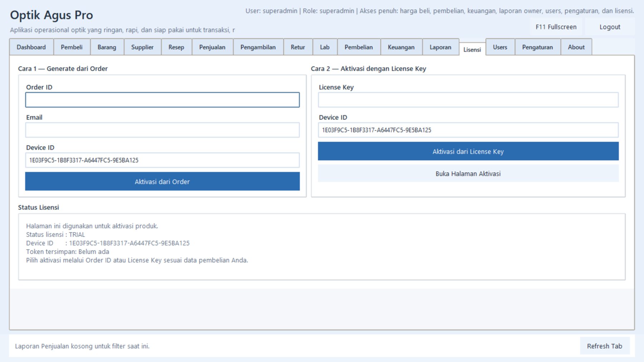Click the Order ID input field
Viewport: 644px width, 362px height.
click(x=162, y=100)
